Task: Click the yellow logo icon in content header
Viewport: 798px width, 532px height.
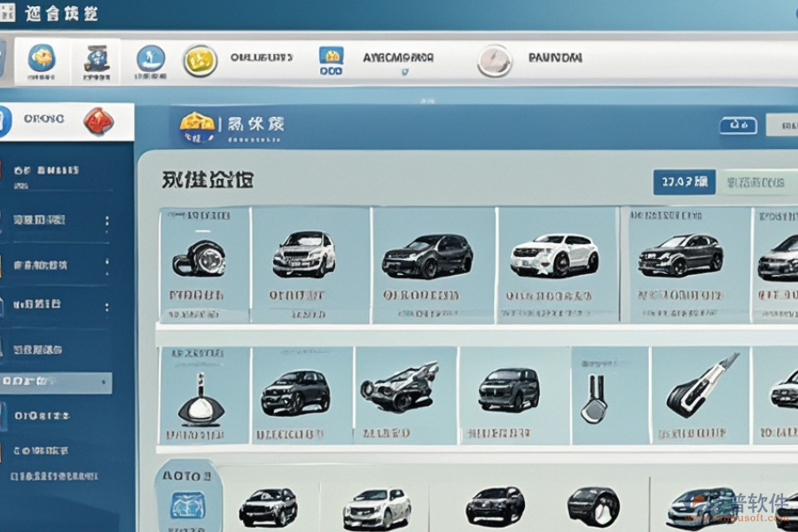Action: [197, 127]
